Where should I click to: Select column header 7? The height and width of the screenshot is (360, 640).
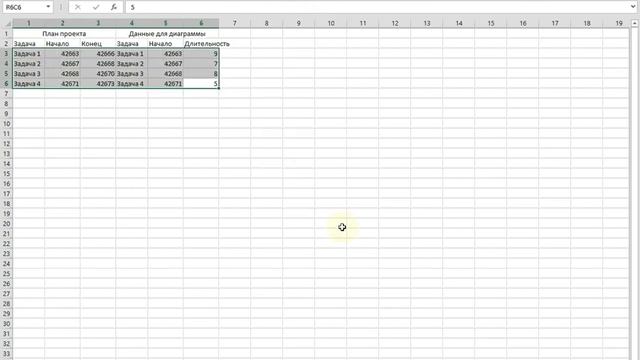235,23
